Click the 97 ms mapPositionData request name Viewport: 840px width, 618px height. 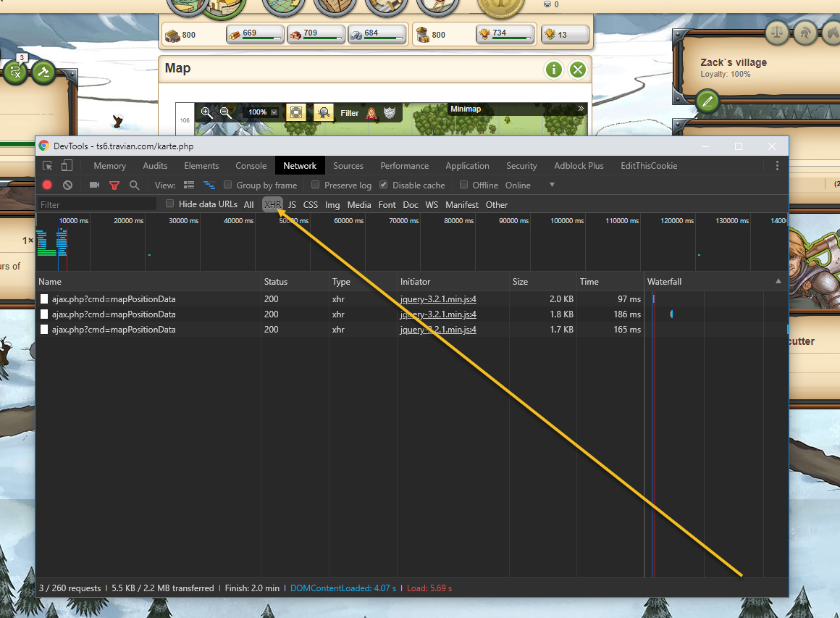point(114,299)
